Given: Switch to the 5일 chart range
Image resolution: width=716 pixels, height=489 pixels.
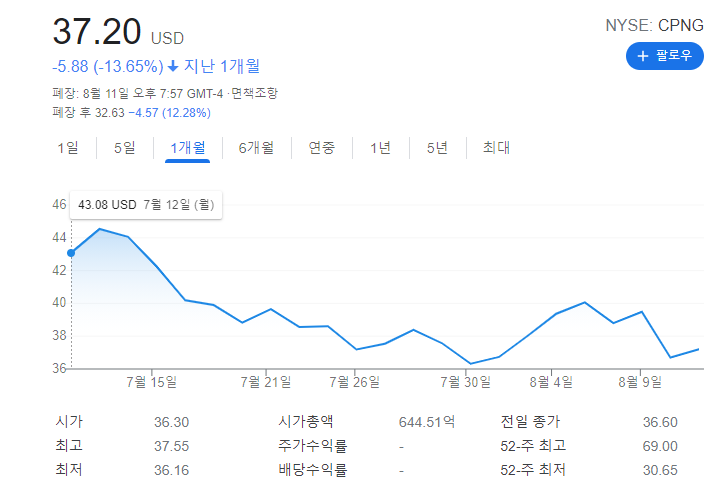Looking at the screenshot, I should [x=124, y=148].
